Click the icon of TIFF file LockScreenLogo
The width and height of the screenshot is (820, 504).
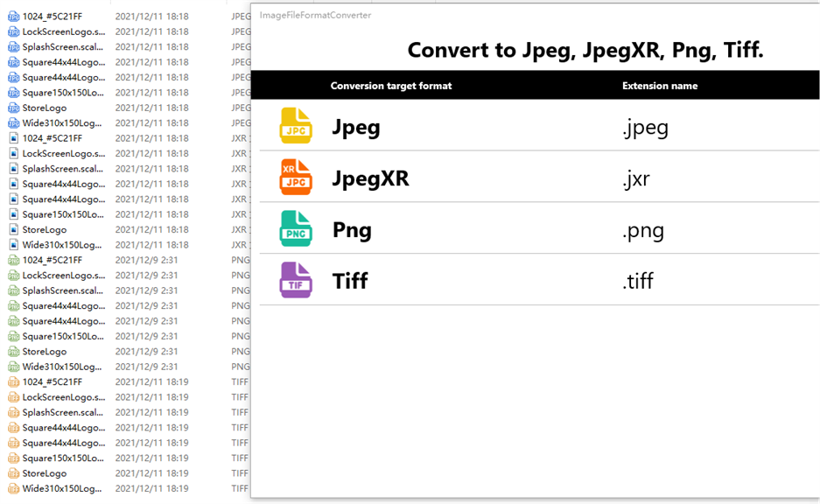(14, 397)
